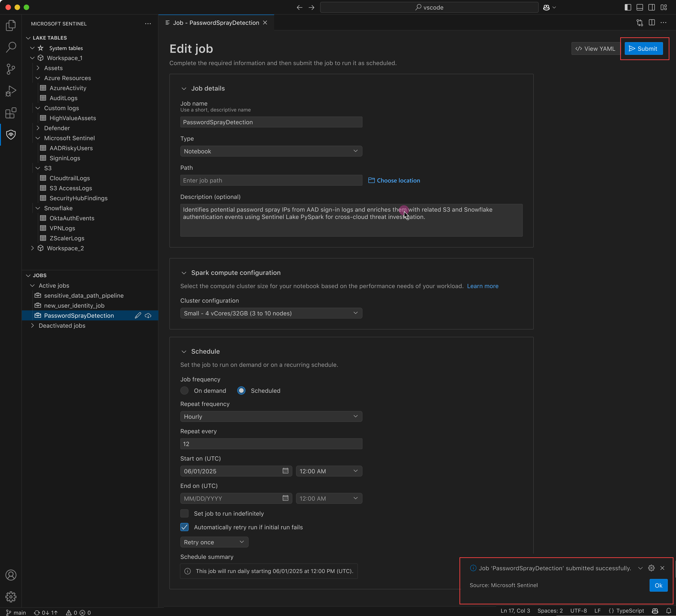Open the Extensions view icon
This screenshot has width=676, height=616.
(11, 113)
